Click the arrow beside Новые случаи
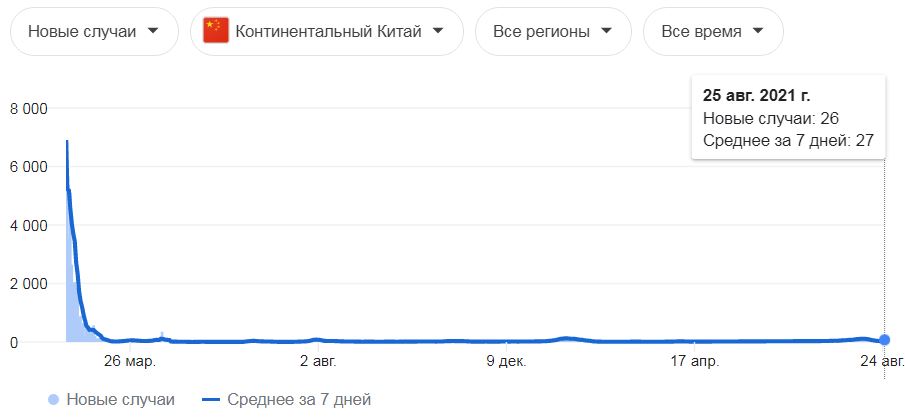Viewport: 905px width, 419px height. [153, 31]
